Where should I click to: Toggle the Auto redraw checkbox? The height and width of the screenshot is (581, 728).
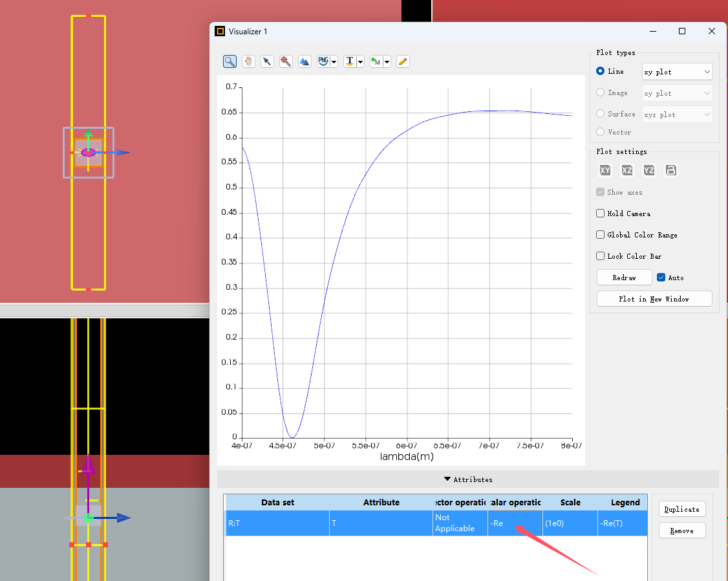(x=661, y=278)
